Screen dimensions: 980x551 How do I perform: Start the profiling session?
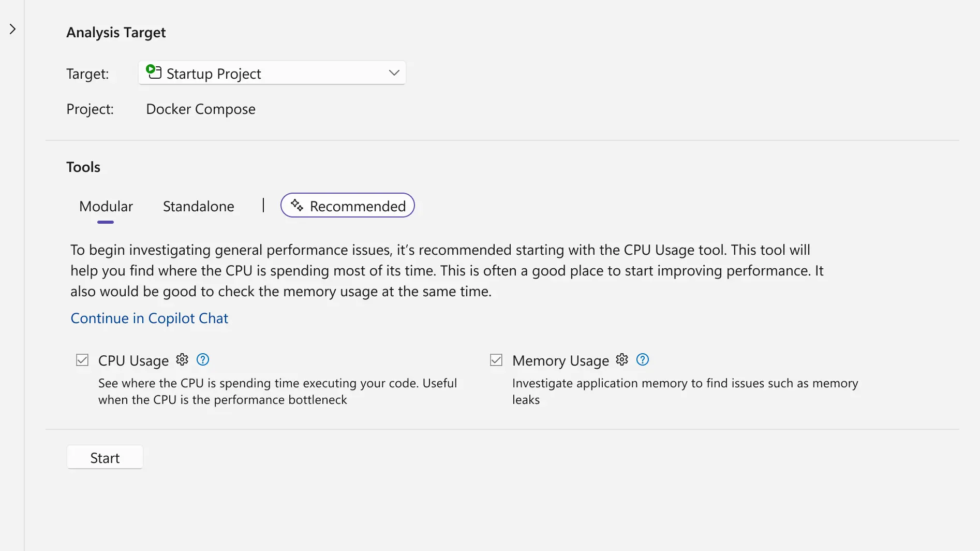[105, 457]
